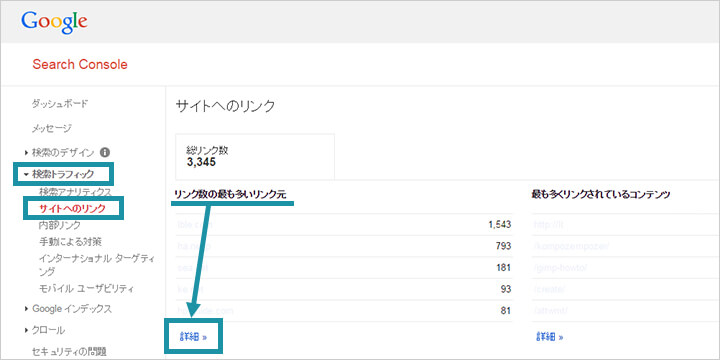
Task: Open メッセージ in the sidebar
Action: click(51, 128)
